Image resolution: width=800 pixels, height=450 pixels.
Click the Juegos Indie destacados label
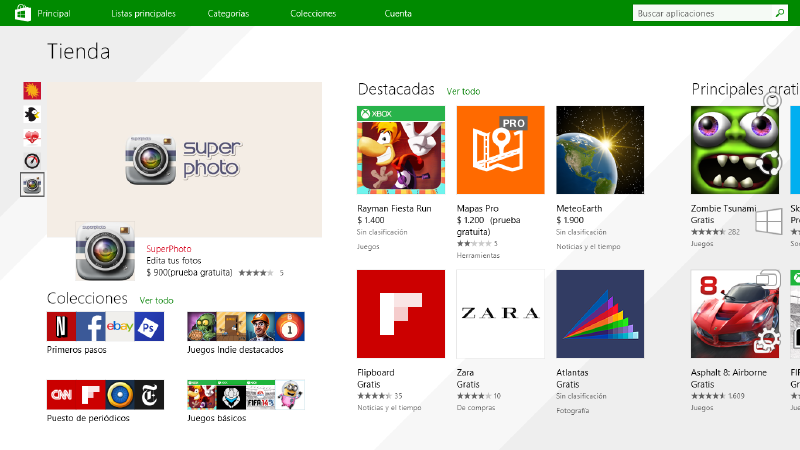(x=235, y=350)
